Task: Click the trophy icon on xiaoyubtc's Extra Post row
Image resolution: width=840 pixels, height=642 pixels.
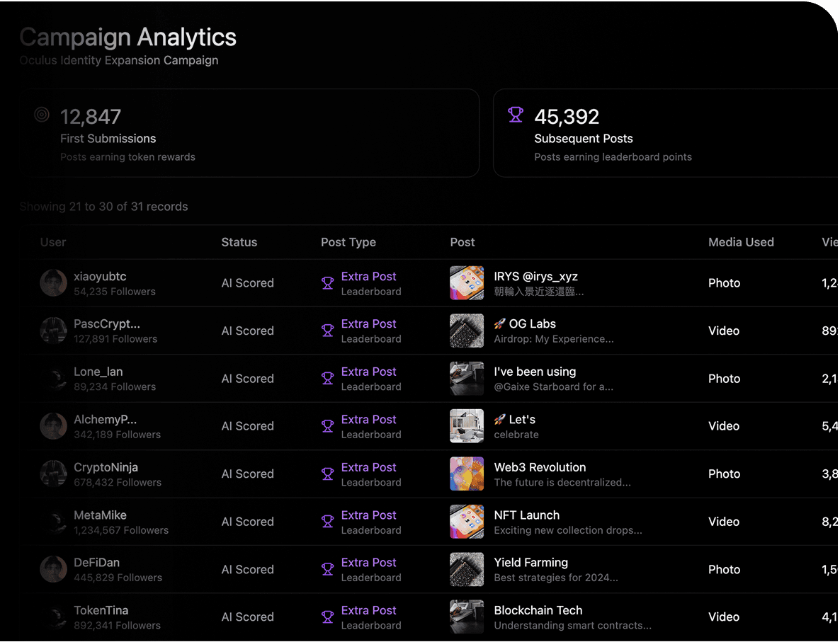Action: coord(327,282)
